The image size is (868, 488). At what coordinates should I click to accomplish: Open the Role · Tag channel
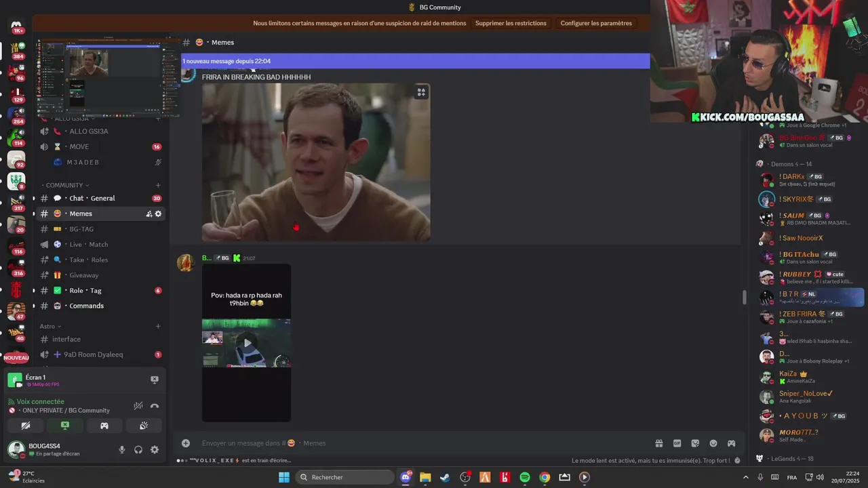[x=100, y=290]
